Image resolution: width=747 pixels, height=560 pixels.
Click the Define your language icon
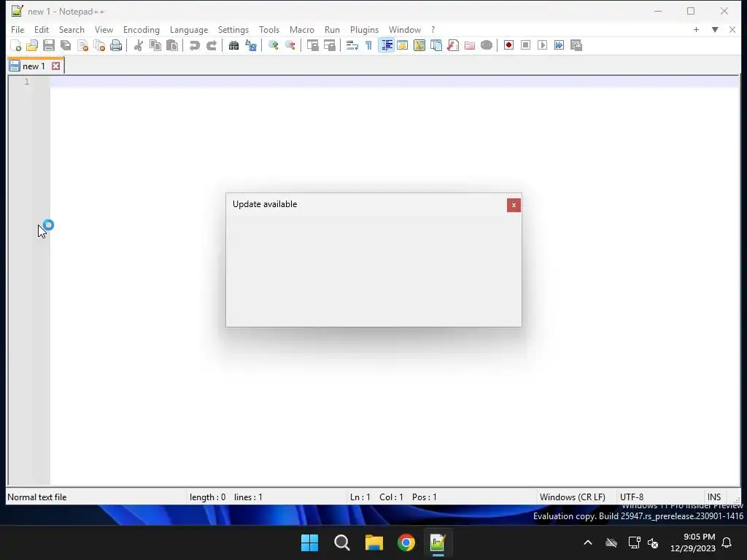pos(403,45)
